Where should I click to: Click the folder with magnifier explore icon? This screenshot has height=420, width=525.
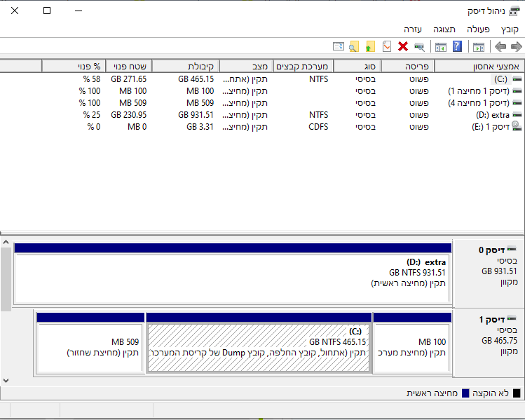(353, 46)
